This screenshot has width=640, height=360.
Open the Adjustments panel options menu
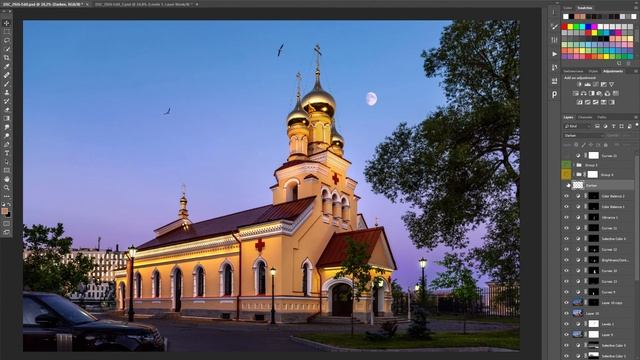[636, 71]
